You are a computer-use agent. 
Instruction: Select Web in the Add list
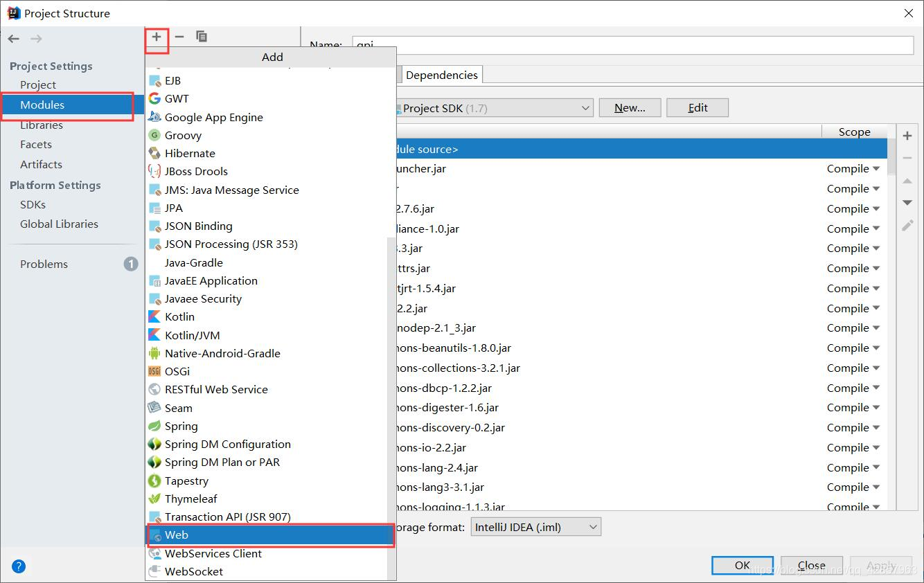(267, 535)
